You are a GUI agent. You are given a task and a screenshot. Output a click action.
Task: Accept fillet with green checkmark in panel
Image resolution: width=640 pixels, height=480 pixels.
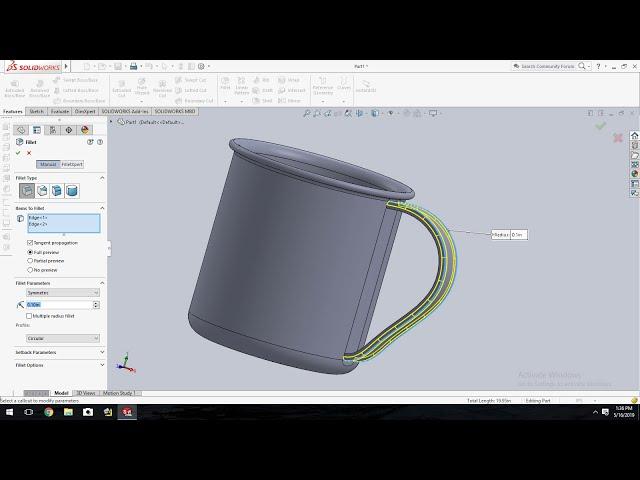tap(18, 153)
